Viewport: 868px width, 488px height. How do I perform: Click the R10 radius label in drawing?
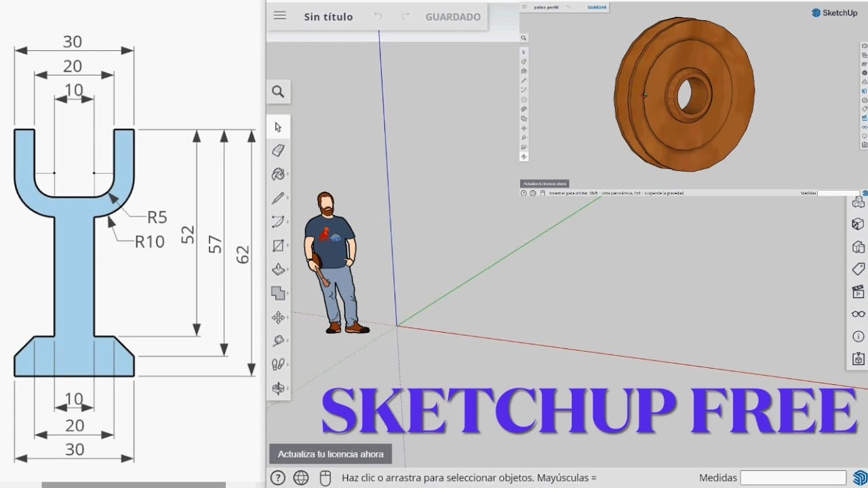149,241
